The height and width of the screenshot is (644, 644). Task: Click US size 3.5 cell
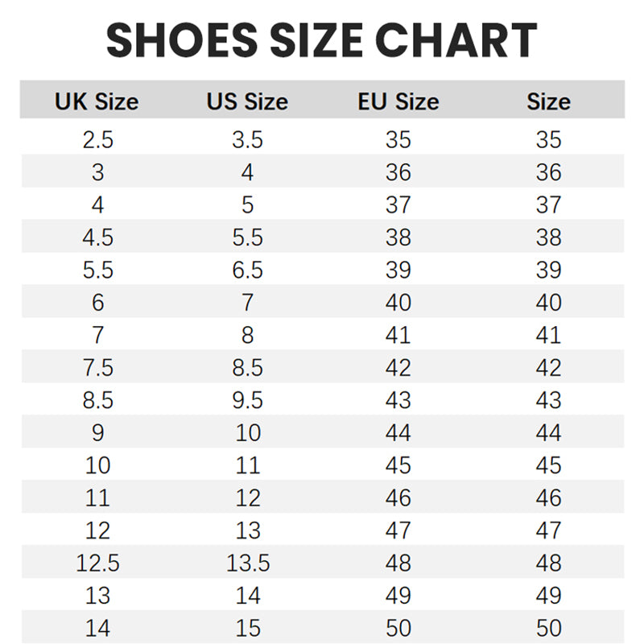[247, 140]
